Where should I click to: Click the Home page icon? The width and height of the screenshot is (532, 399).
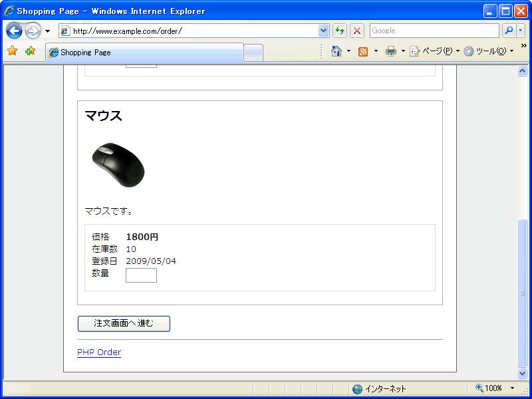pos(336,51)
